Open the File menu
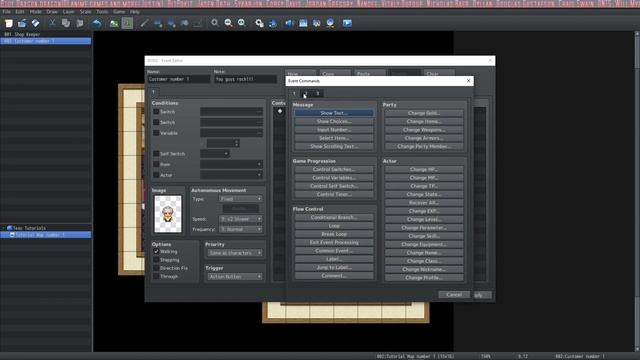Image resolution: width=640 pixels, height=360 pixels. pos(7,12)
